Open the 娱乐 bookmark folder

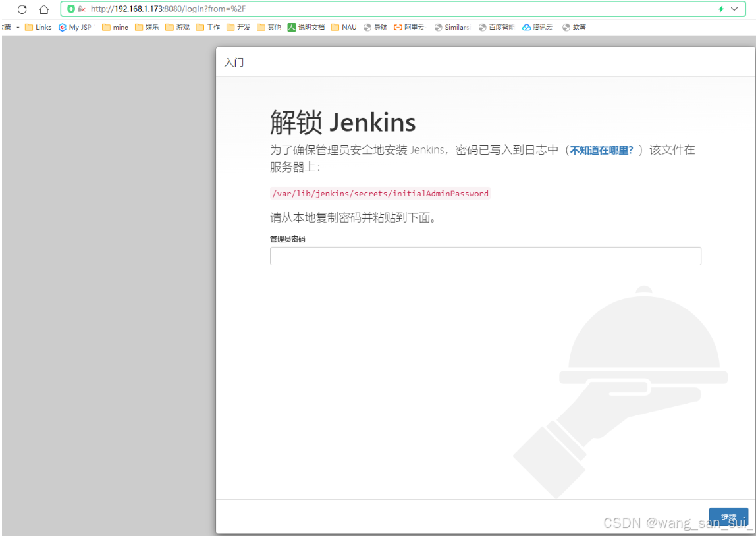coord(147,28)
